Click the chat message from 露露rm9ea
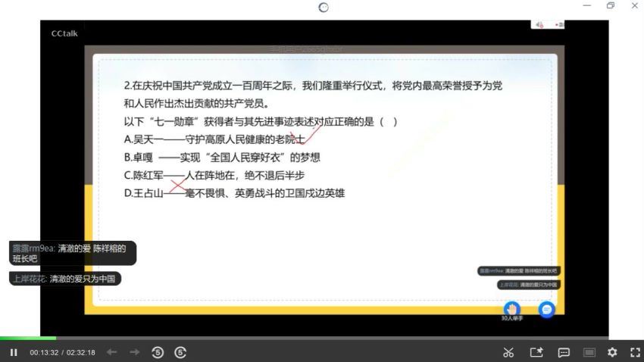 (73, 253)
